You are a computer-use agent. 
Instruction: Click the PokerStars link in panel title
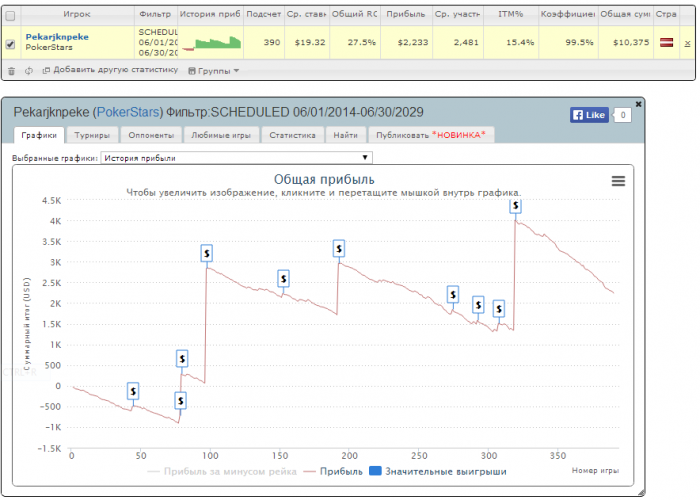point(129,112)
